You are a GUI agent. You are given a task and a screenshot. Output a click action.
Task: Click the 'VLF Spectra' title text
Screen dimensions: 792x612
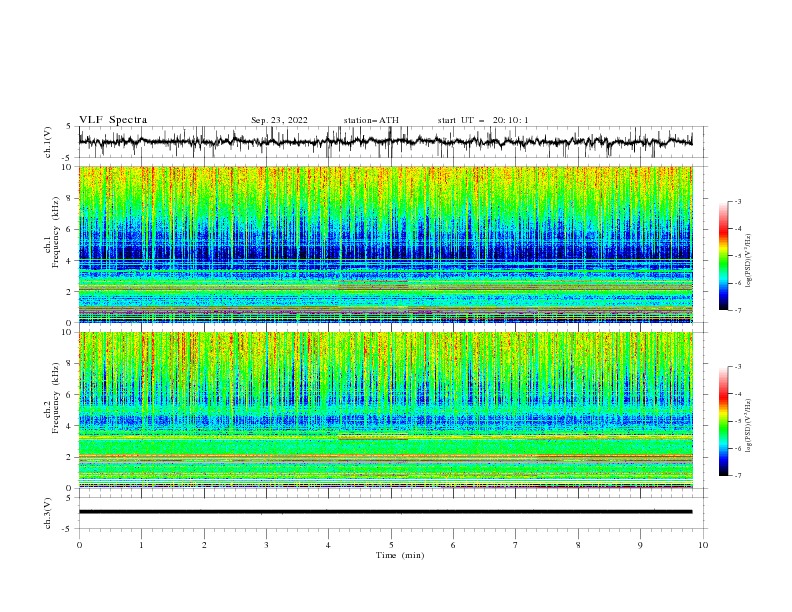click(x=113, y=120)
